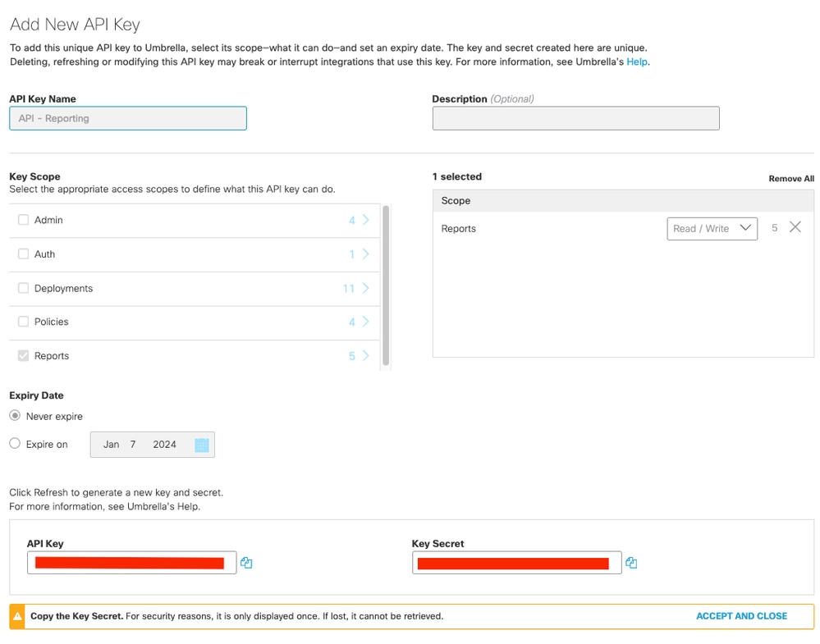The width and height of the screenshot is (820, 644).
Task: Open the Read / Write permission dropdown
Action: (712, 228)
